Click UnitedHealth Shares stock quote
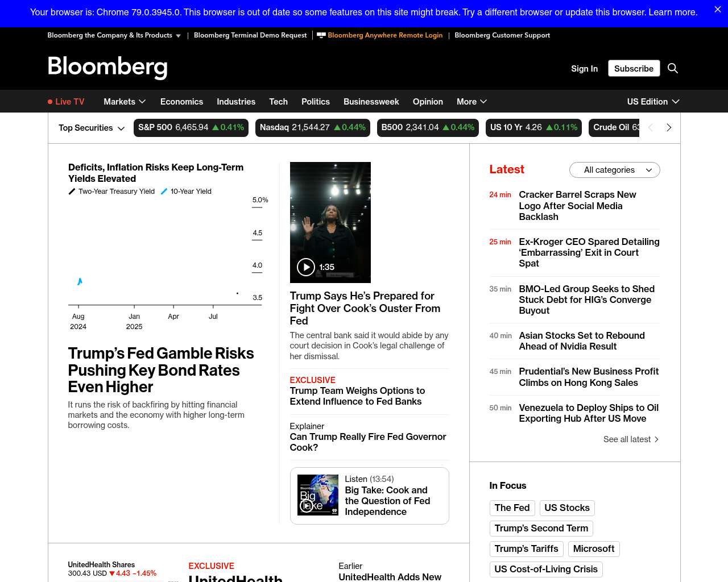728x582 pixels. point(112,569)
